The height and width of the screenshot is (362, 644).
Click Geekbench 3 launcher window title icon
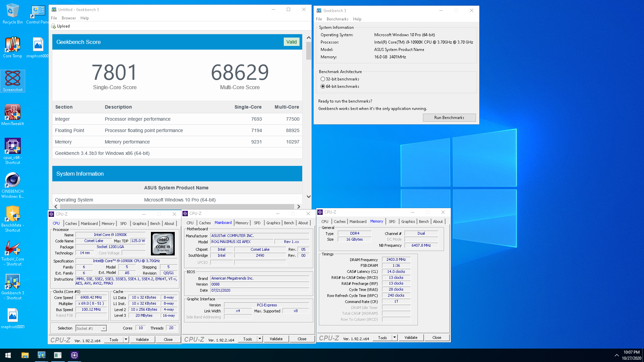(x=319, y=11)
